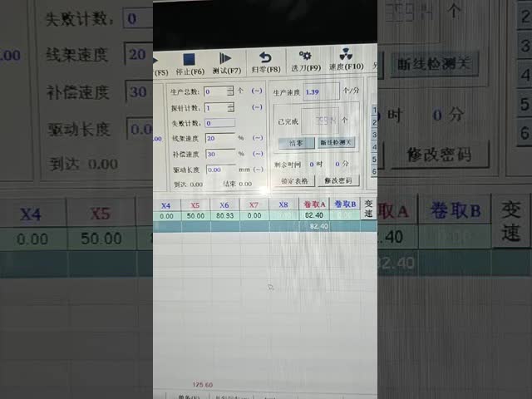Click the 锁定表格 lock table button

[x=294, y=181]
